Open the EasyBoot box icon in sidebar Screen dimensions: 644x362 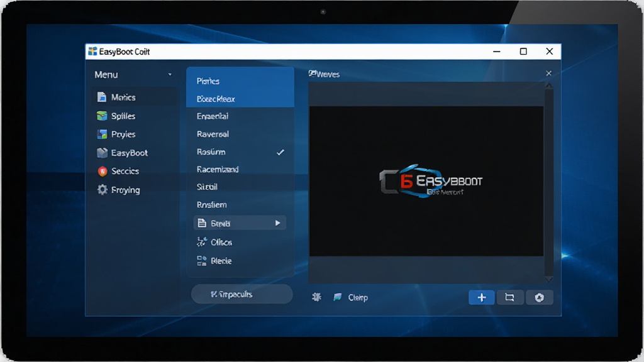[102, 153]
